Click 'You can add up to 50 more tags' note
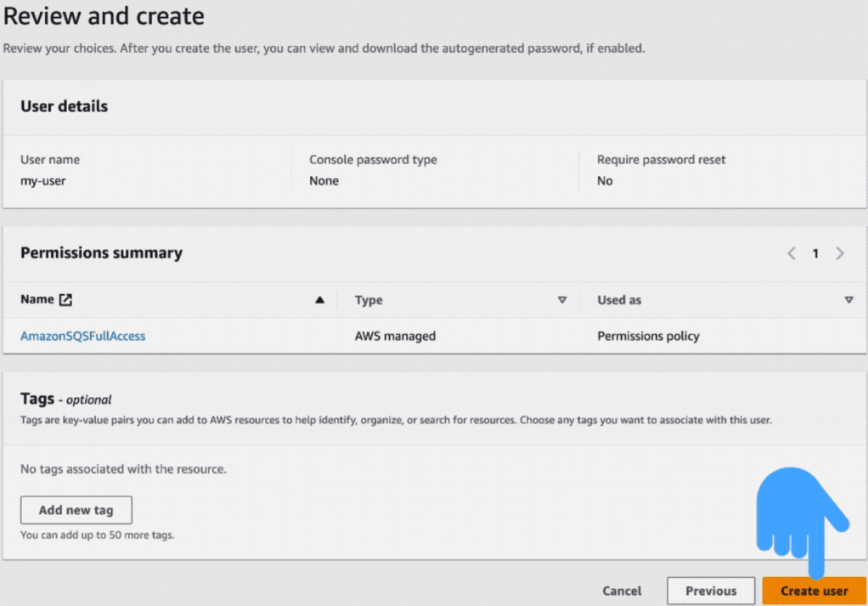This screenshot has width=868, height=606. click(x=98, y=535)
